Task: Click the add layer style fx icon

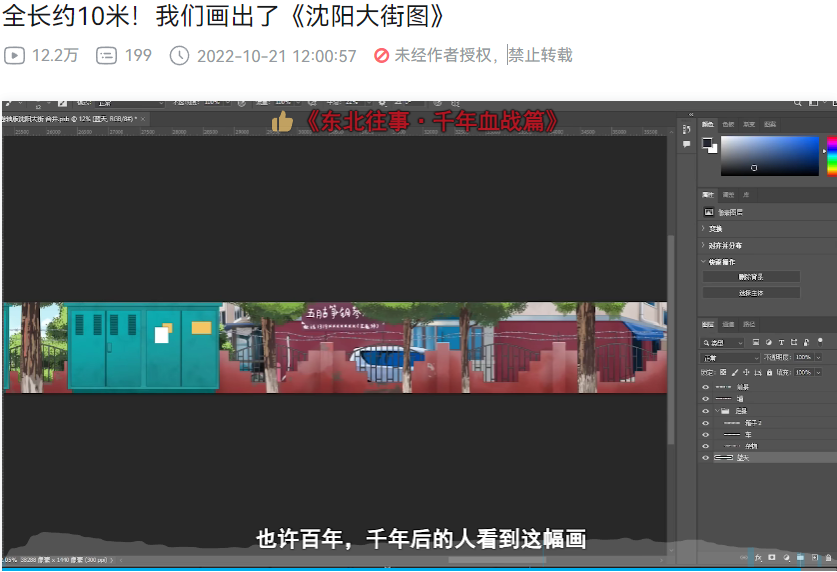Action: (x=759, y=557)
